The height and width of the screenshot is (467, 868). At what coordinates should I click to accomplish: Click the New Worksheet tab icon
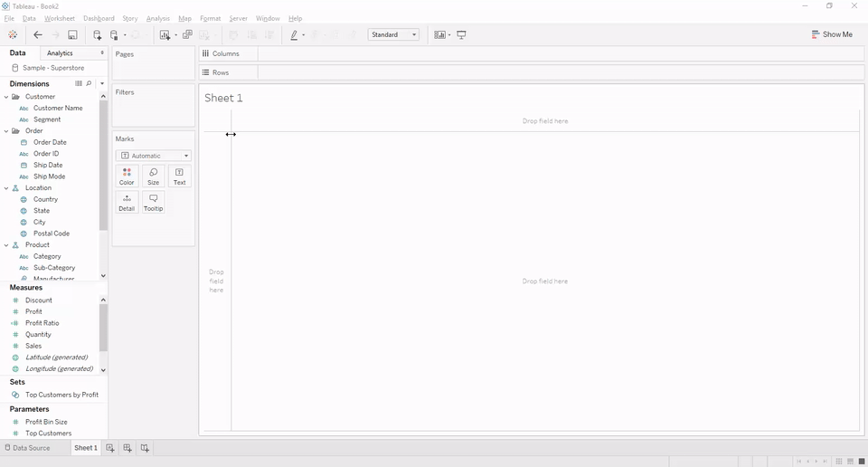tap(110, 448)
